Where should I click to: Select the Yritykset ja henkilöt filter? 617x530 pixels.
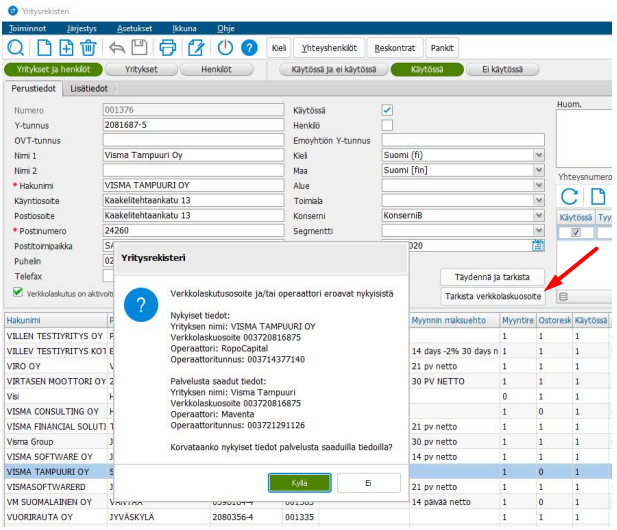54,70
